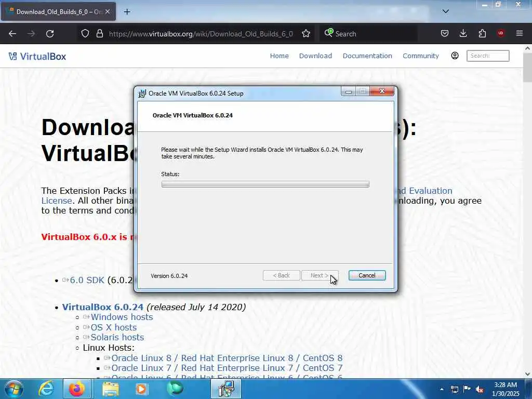Click the VirtualBox site search field
This screenshot has height=399, width=532.
tap(488, 56)
